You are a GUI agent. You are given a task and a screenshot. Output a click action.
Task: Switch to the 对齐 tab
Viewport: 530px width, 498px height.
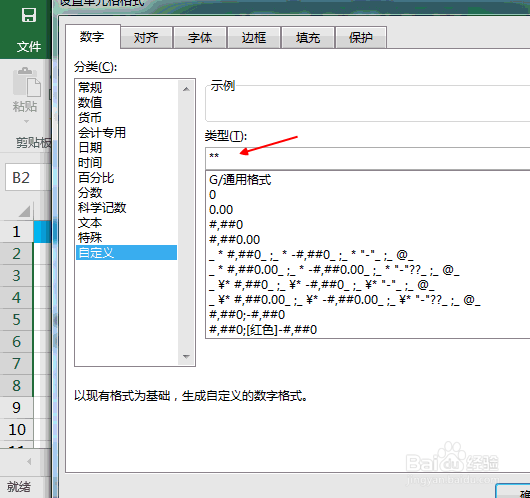(146, 38)
